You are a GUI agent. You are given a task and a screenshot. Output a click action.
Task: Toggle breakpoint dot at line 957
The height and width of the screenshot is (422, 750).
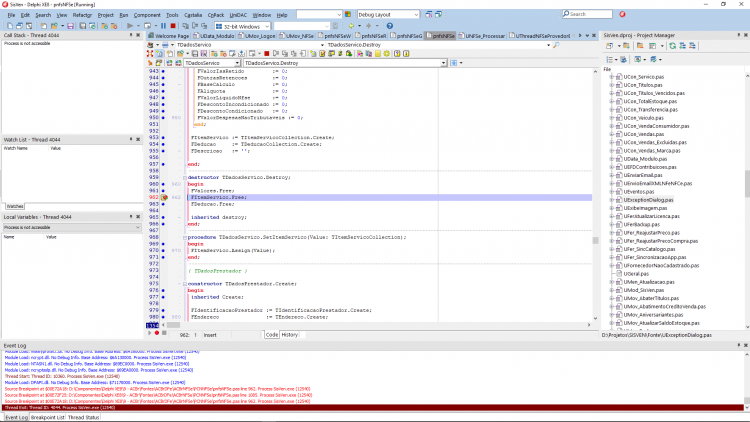pyautogui.click(x=163, y=164)
